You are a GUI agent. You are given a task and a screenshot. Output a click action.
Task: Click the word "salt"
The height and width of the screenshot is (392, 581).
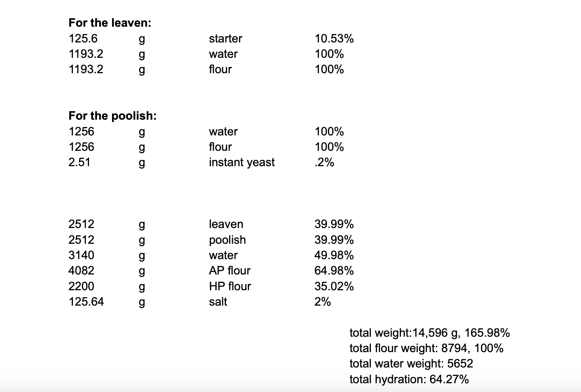pos(218,302)
